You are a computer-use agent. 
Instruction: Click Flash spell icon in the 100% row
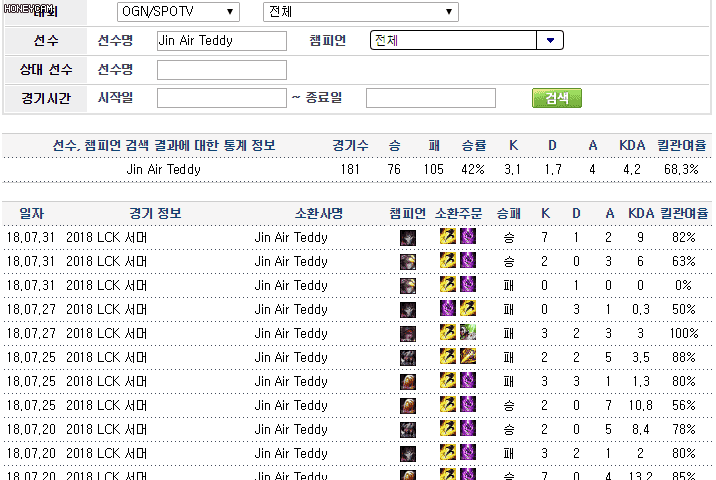click(448, 332)
